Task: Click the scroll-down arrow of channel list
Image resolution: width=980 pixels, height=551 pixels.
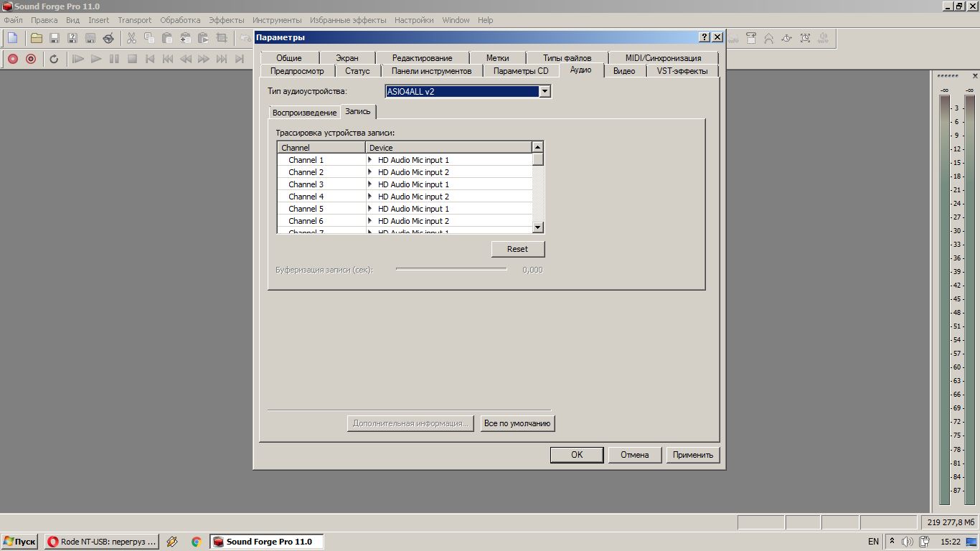Action: click(538, 227)
